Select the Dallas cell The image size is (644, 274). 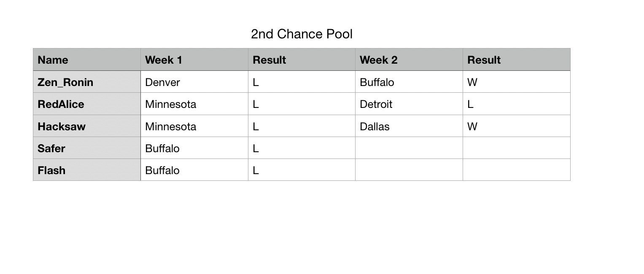click(409, 126)
